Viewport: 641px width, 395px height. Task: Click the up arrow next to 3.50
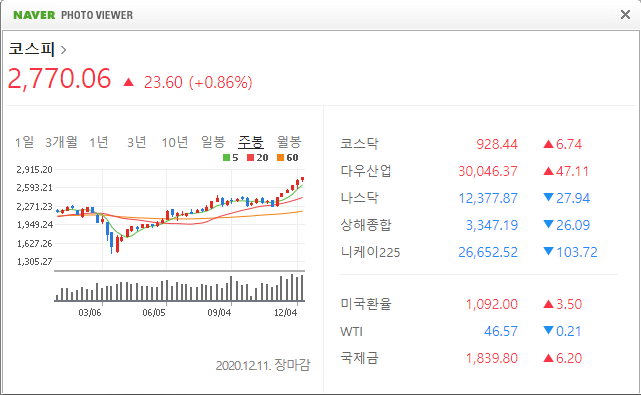548,304
